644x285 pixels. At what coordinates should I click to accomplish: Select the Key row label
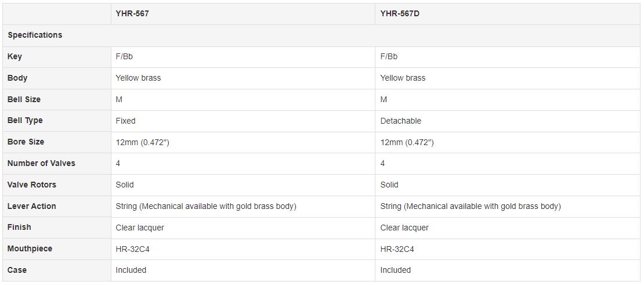[x=15, y=56]
